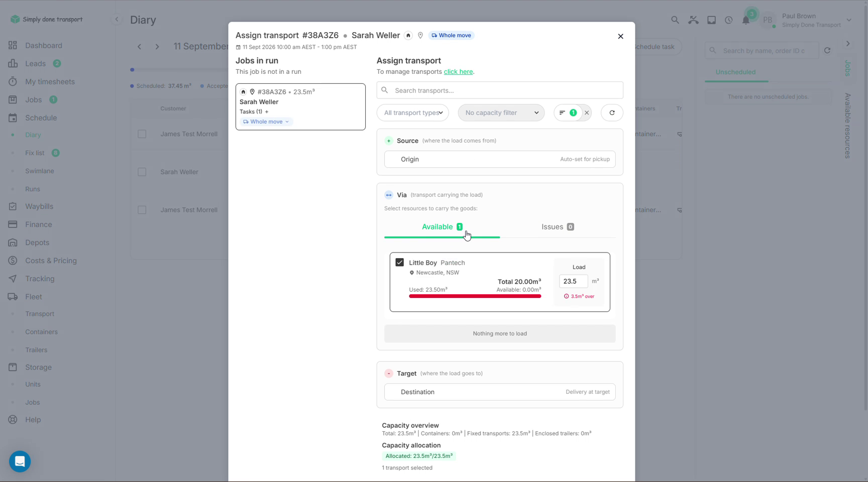Viewport: 868px width, 482px height.
Task: Click the home icon beside Sarah Weller title
Action: point(408,35)
